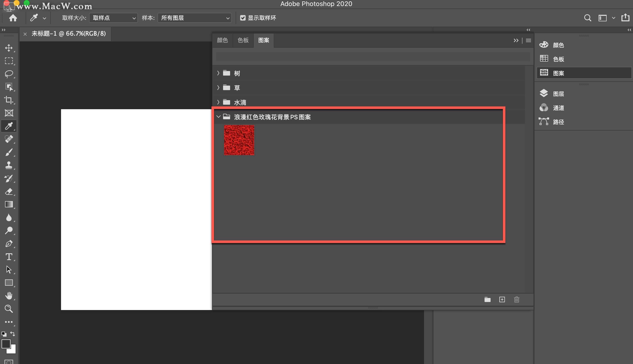Select the Blur tool

9,217
